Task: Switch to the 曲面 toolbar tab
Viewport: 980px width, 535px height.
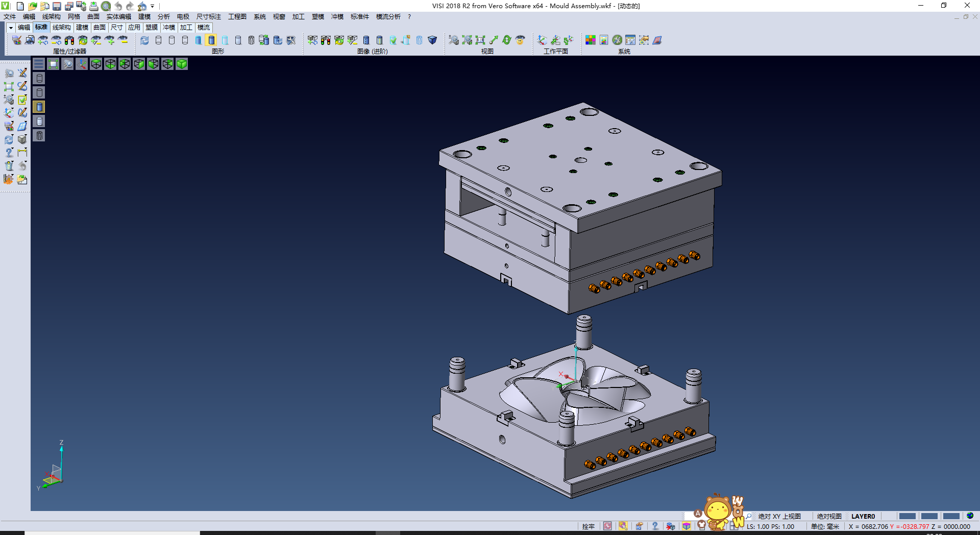Action: [x=100, y=28]
